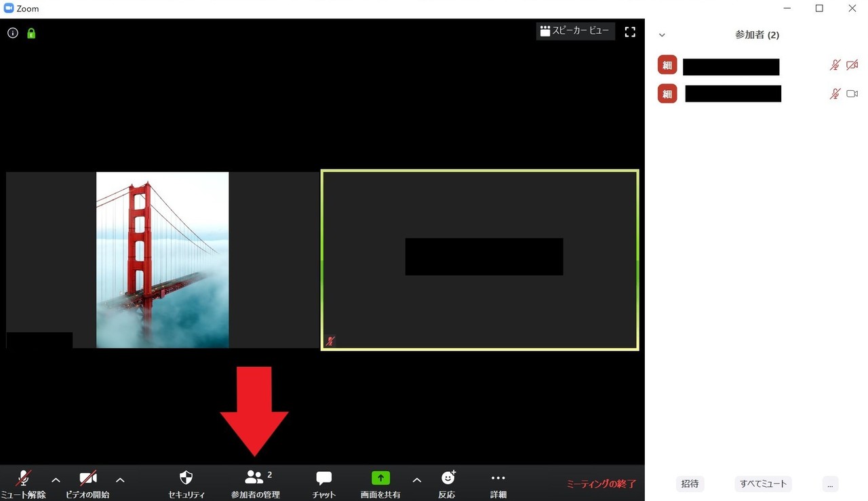Click first participant's avatar 細

pos(667,65)
